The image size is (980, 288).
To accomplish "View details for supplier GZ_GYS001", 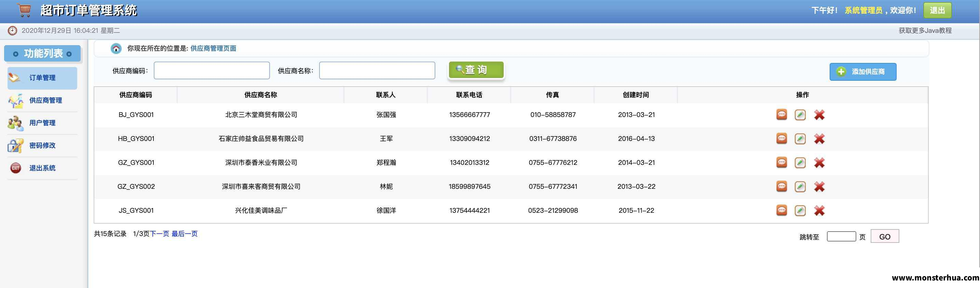I will [781, 162].
